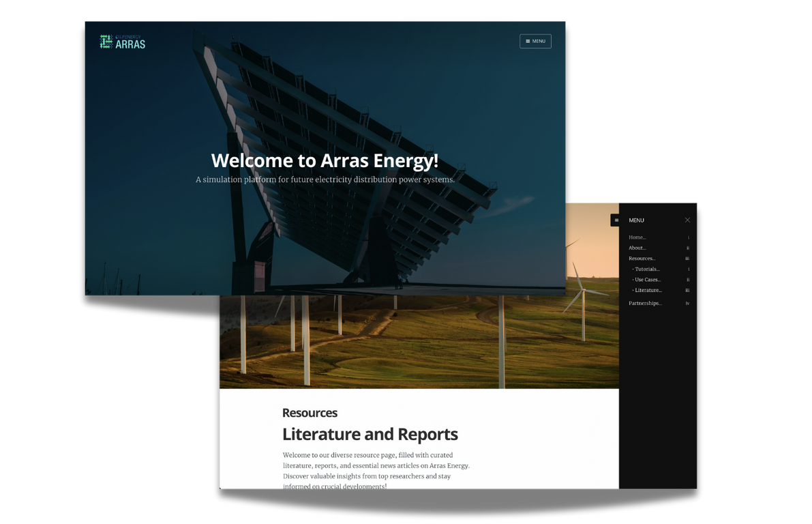Click the Arras grid logo icon
Screen dimensions: 812x524
point(106,42)
